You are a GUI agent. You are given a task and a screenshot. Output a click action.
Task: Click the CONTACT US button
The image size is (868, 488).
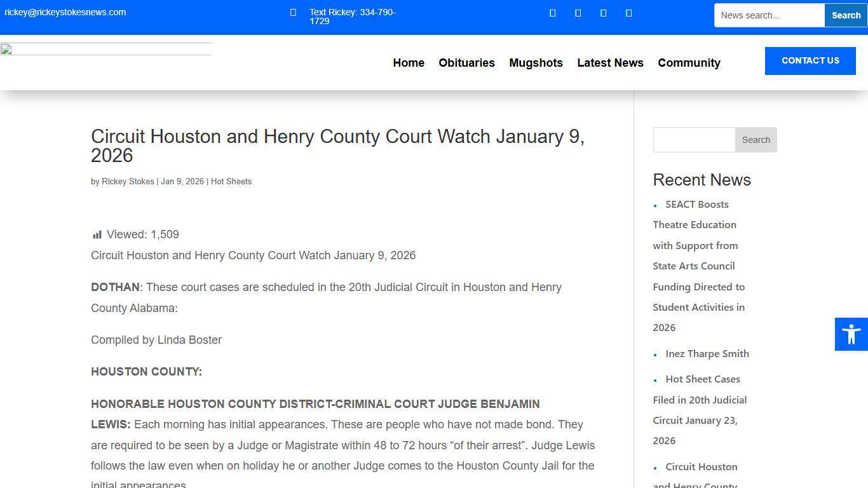point(810,60)
